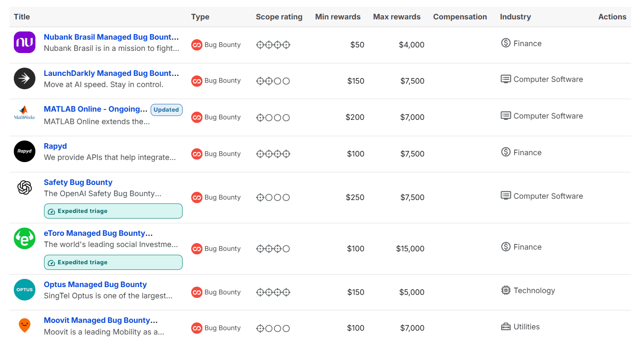The height and width of the screenshot is (344, 644).
Task: Click the Moovit orange pin logo
Action: point(25,325)
